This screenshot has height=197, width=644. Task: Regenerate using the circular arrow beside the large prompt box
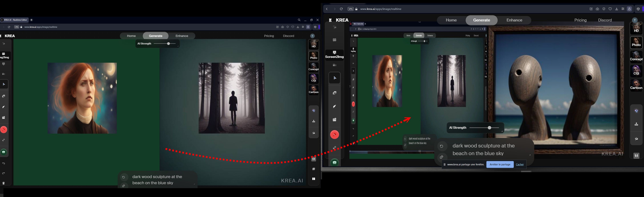point(442,146)
